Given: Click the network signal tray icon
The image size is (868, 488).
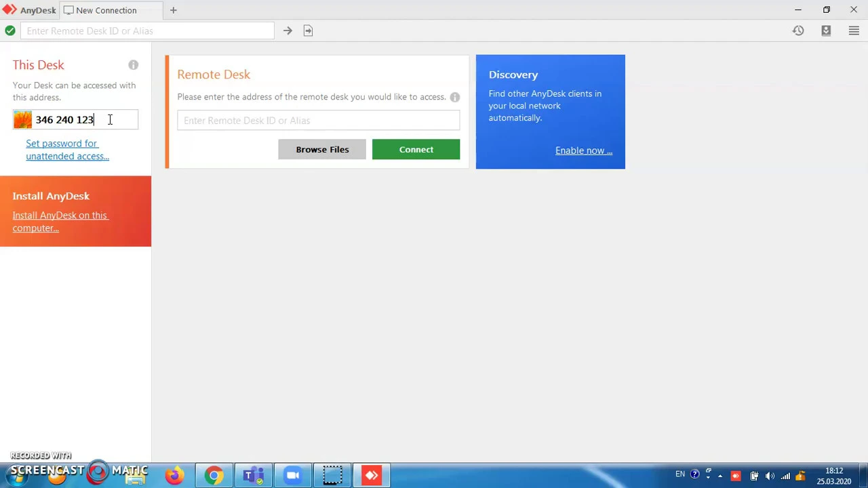Looking at the screenshot, I should (785, 476).
